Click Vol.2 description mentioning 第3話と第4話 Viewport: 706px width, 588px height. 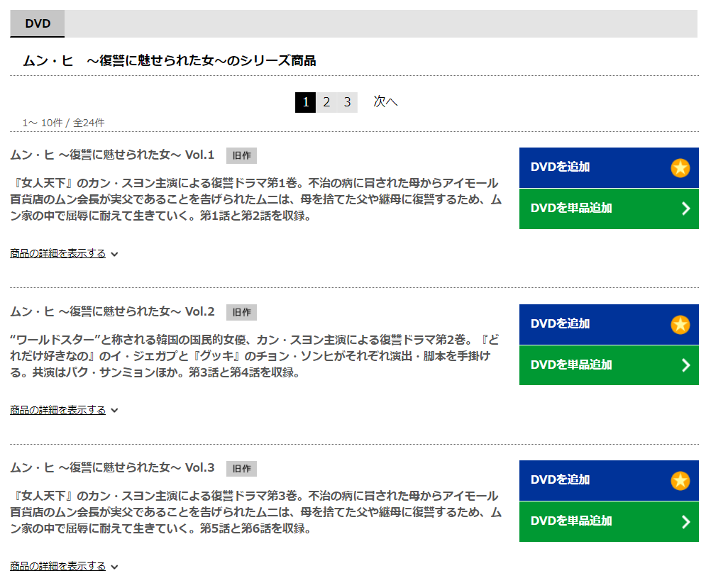tap(255, 356)
